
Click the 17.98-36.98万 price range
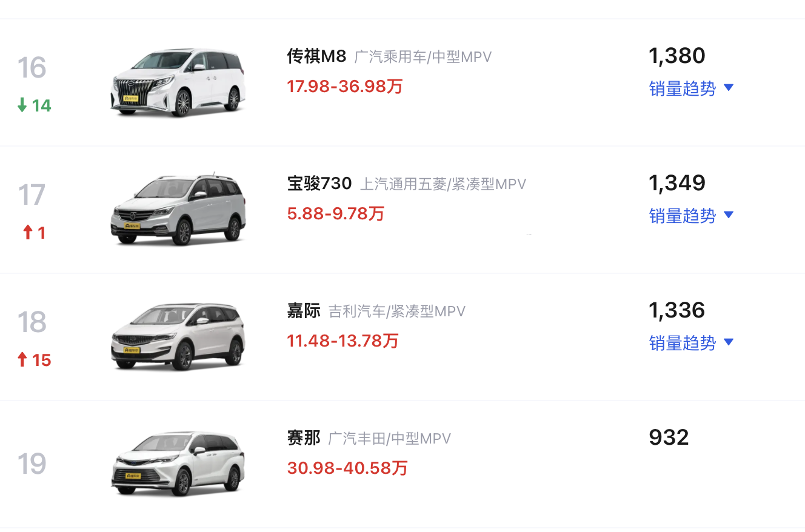click(345, 87)
